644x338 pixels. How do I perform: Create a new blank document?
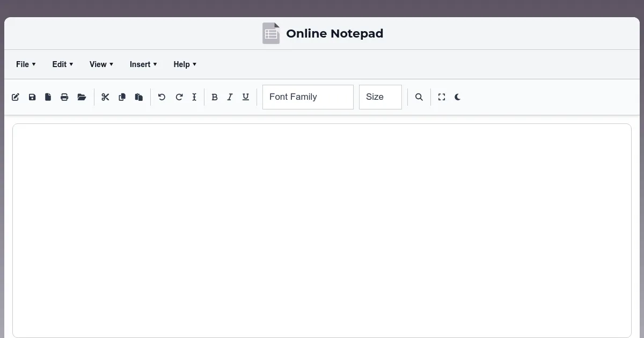pyautogui.click(x=48, y=97)
